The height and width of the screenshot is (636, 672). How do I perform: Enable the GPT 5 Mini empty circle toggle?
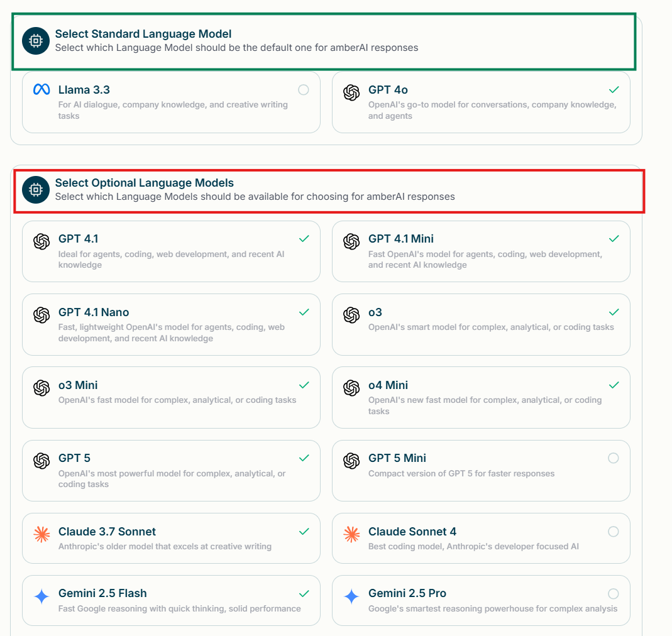point(614,458)
